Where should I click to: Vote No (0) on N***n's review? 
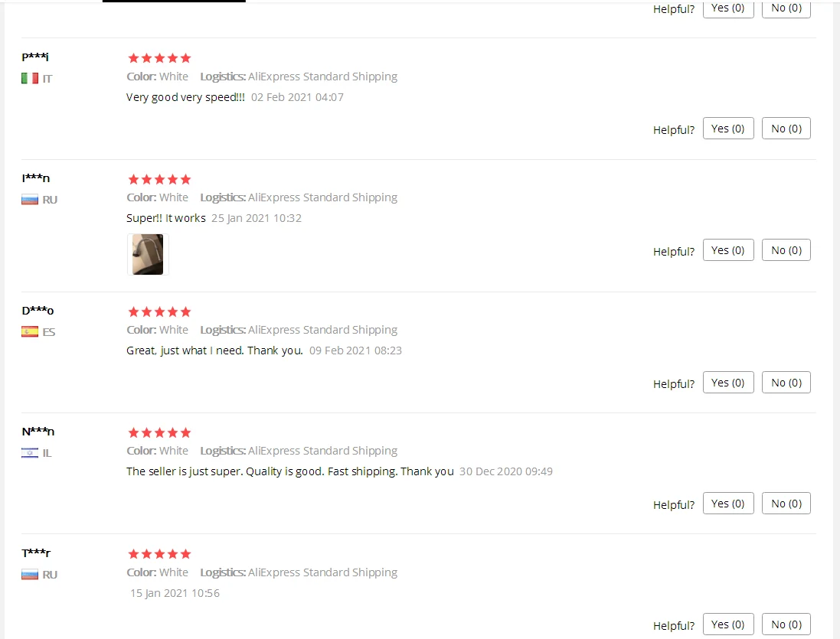[786, 503]
